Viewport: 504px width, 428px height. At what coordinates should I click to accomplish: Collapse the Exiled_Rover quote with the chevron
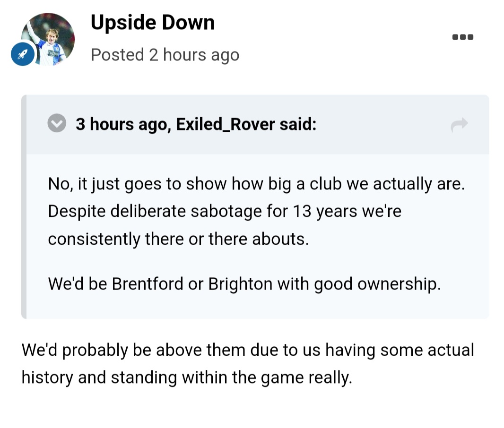click(x=57, y=124)
